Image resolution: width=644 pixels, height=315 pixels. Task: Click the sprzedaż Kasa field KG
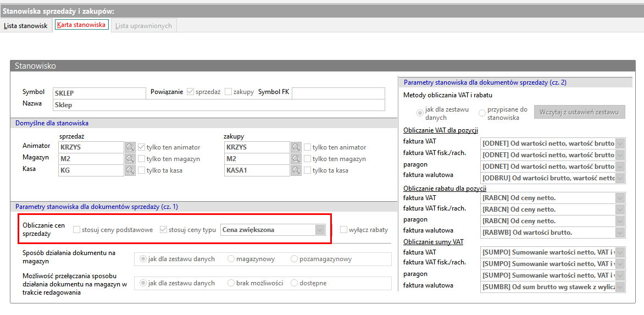tap(91, 170)
